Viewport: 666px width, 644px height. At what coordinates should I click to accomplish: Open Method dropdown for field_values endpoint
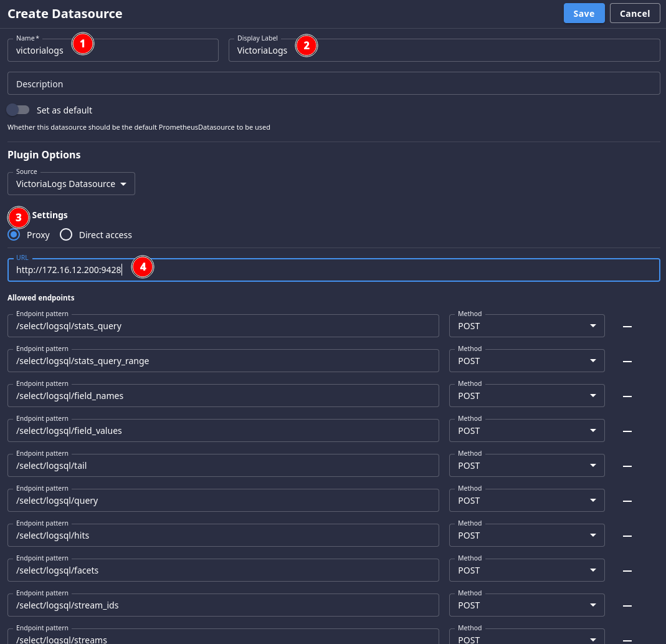(526, 431)
